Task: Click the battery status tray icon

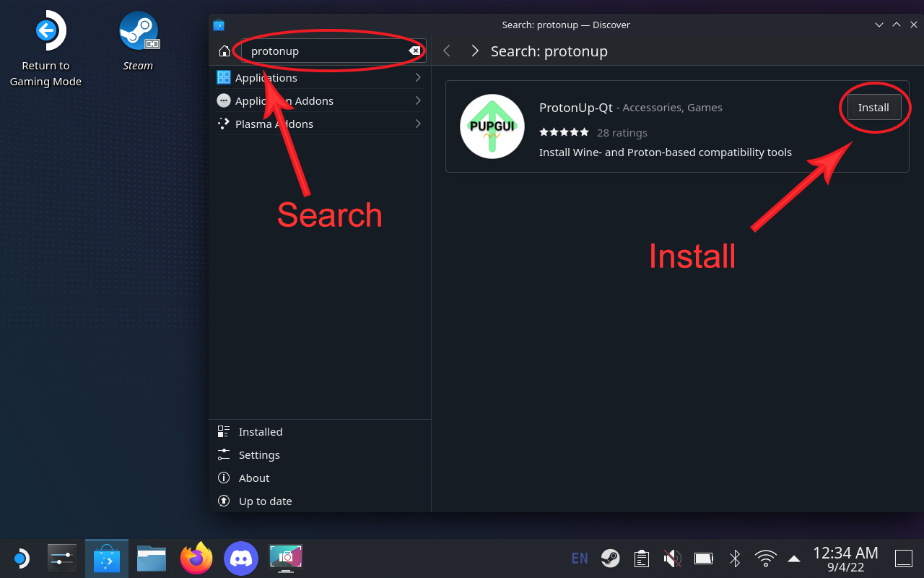Action: click(704, 558)
